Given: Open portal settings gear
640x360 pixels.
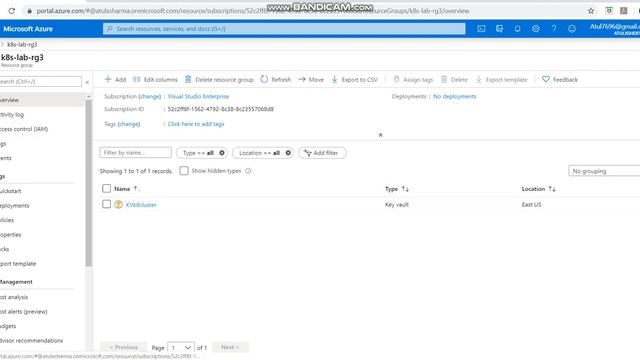Looking at the screenshot, I should [536, 29].
